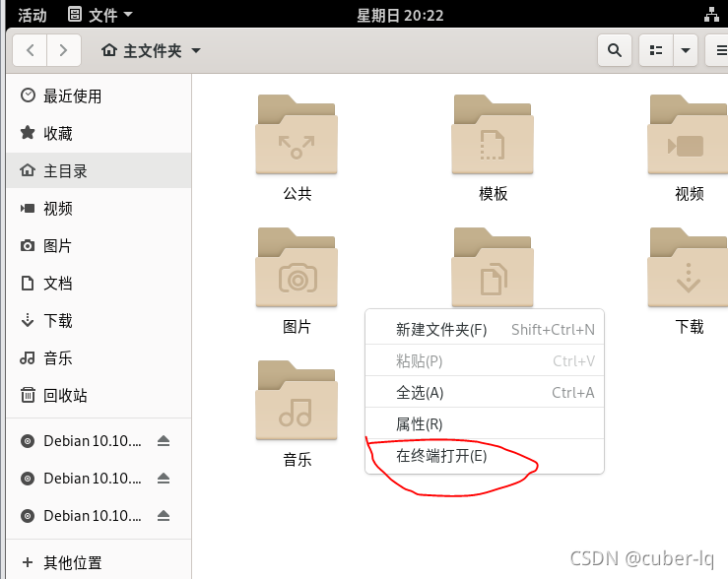Select 下载 in the sidebar
Viewport: 728px width, 579px height.
[x=99, y=321]
